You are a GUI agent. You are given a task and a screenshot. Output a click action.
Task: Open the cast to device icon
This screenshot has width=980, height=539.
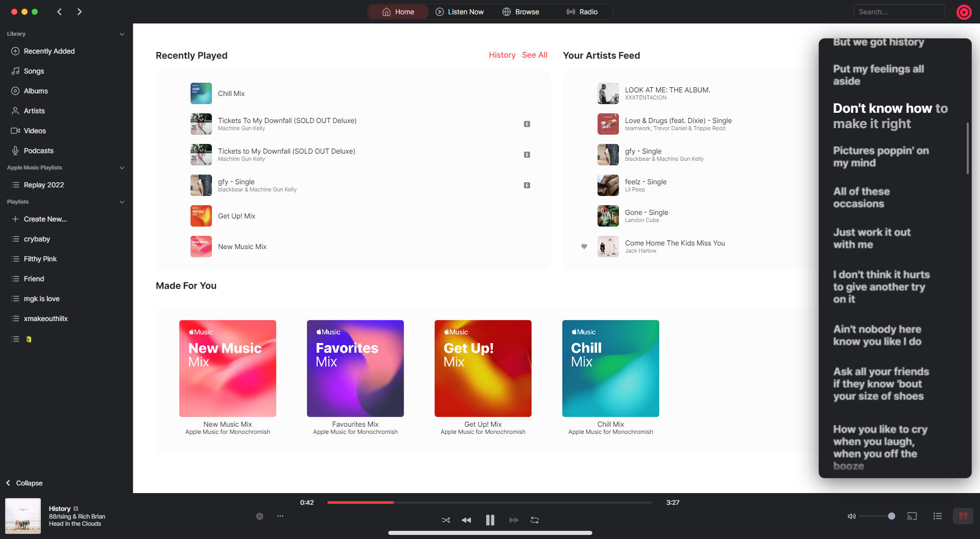click(x=912, y=516)
